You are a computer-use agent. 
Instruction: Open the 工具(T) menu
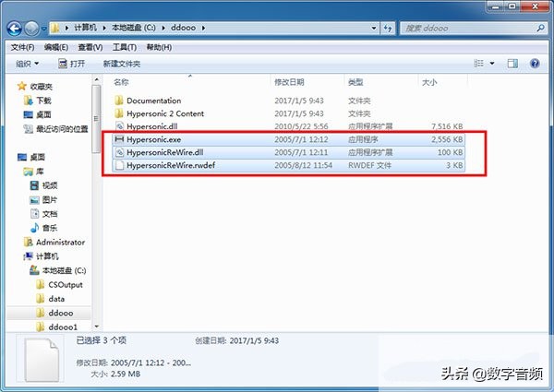coord(125,47)
